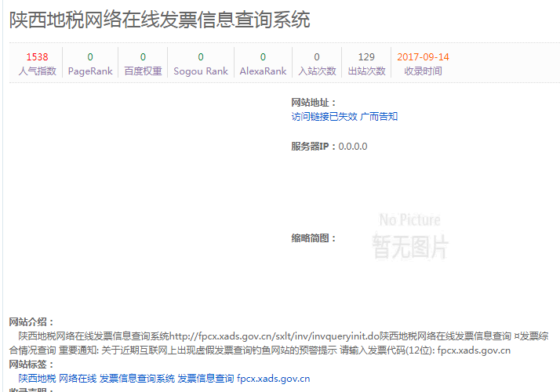Image resolution: width=560 pixels, height=392 pixels.
Task: Click the 百度权重 value 0
Action: pyautogui.click(x=143, y=57)
